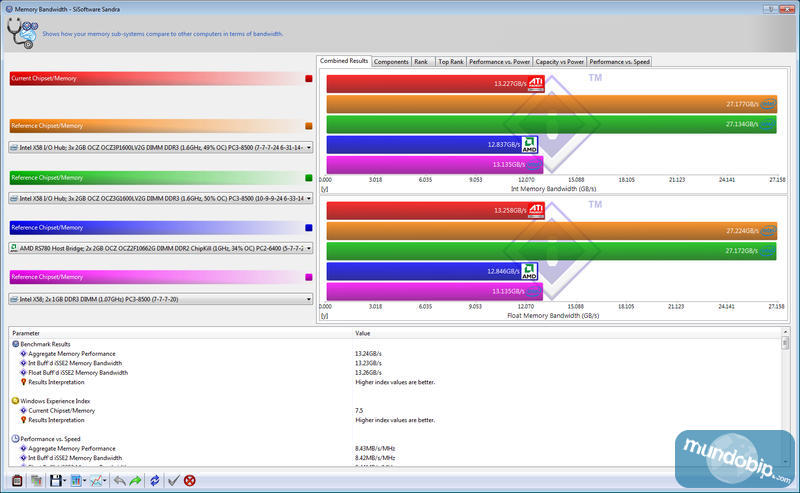This screenshot has width=800, height=493.
Task: Click the line graph icon in toolbar
Action: coord(95,480)
